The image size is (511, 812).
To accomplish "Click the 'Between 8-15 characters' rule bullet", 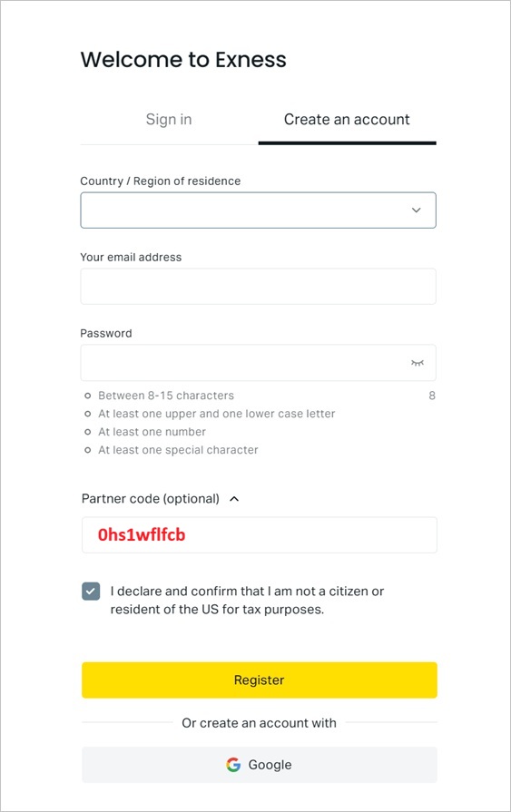I will coord(87,396).
